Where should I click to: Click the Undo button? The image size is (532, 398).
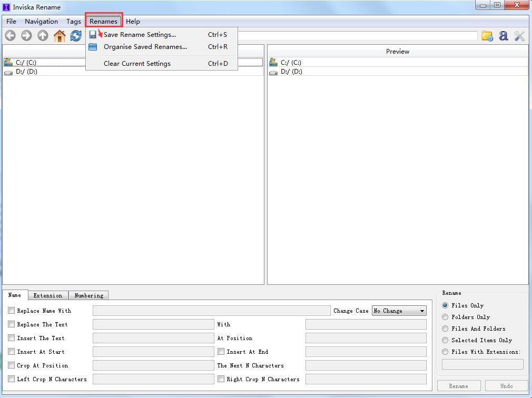[x=507, y=386]
